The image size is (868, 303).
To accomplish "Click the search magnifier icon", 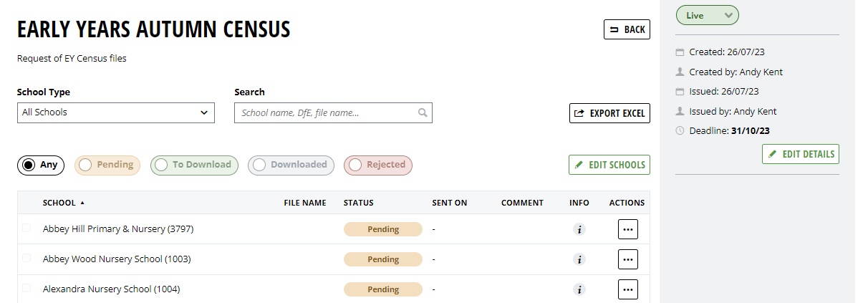I will pos(423,112).
